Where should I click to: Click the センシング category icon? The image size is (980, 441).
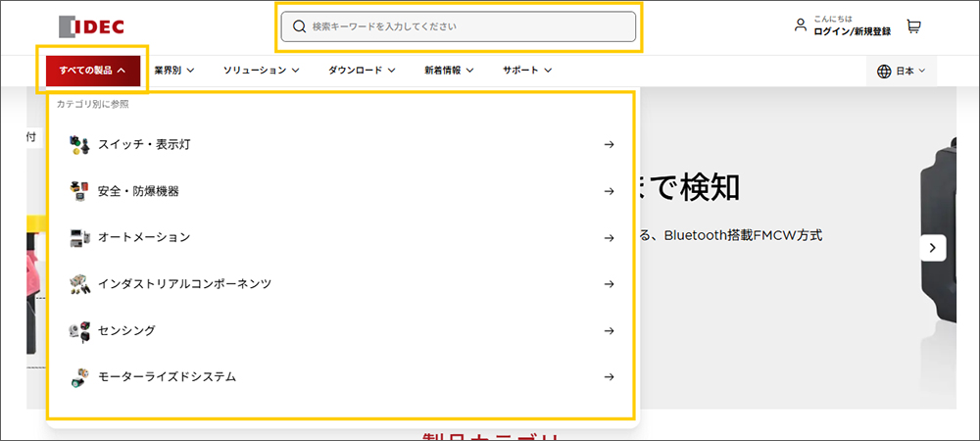coord(79,331)
